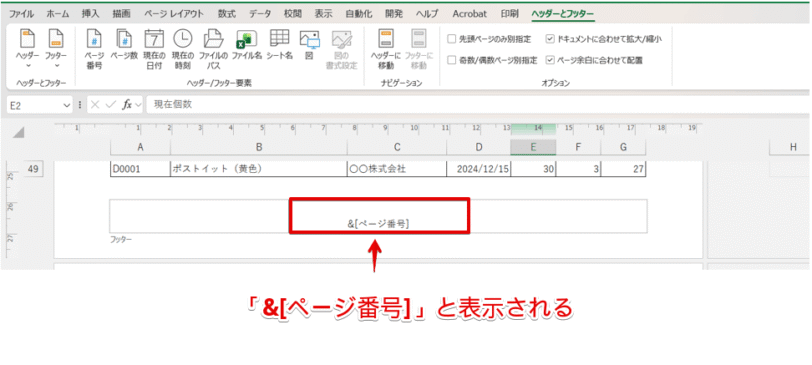The width and height of the screenshot is (812, 365).
Task: Switch to the 描画 tab
Action: click(121, 14)
